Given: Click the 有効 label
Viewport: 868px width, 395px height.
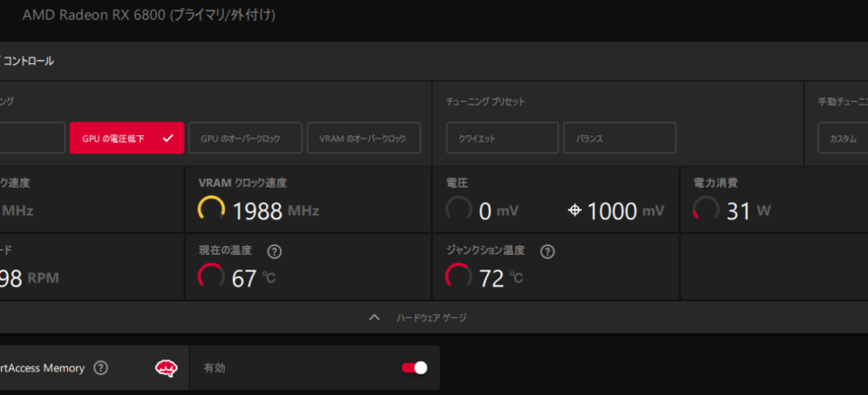Looking at the screenshot, I should (214, 368).
